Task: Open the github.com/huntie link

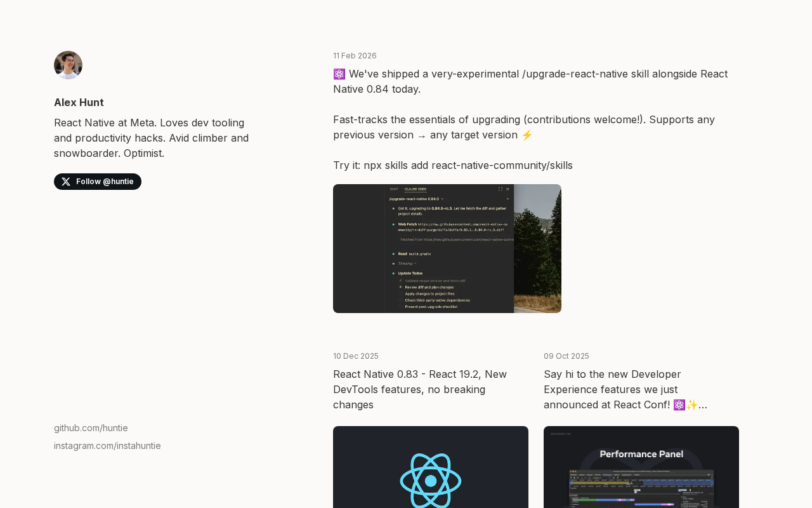Action: tap(91, 428)
